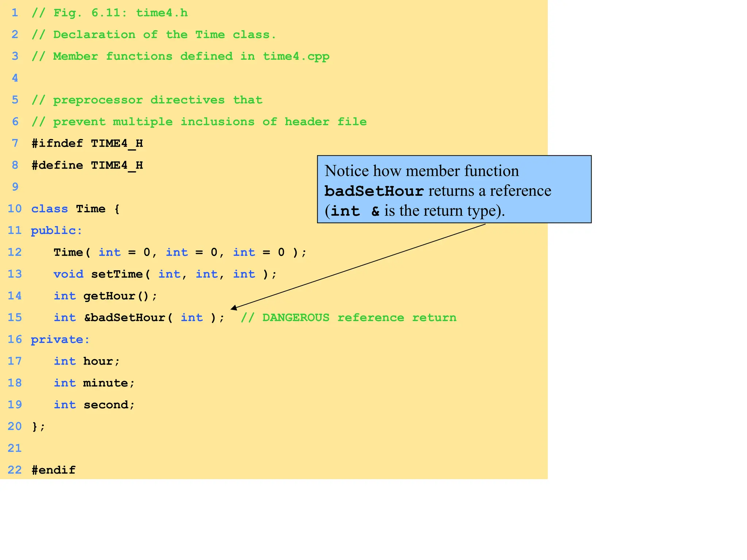The height and width of the screenshot is (560, 747).
Task: Click the void setTime declaration
Action: (165, 274)
